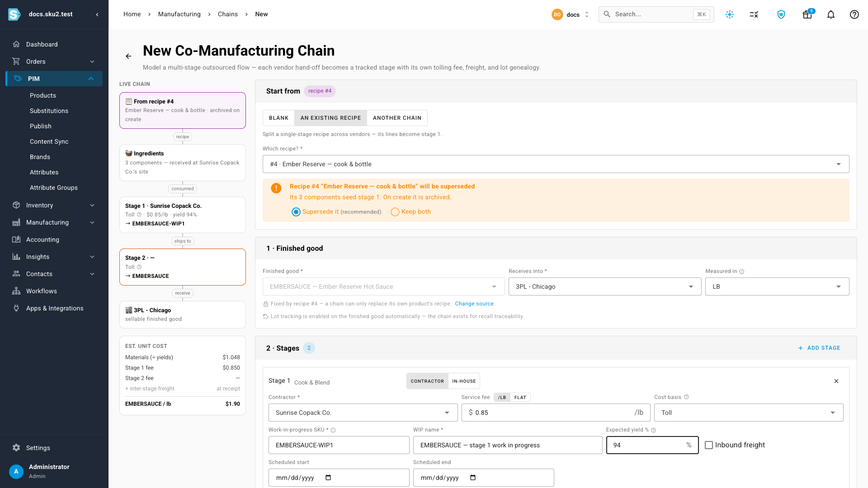This screenshot has width=868, height=488.
Task: Click the Search box in header
Action: pos(656,14)
